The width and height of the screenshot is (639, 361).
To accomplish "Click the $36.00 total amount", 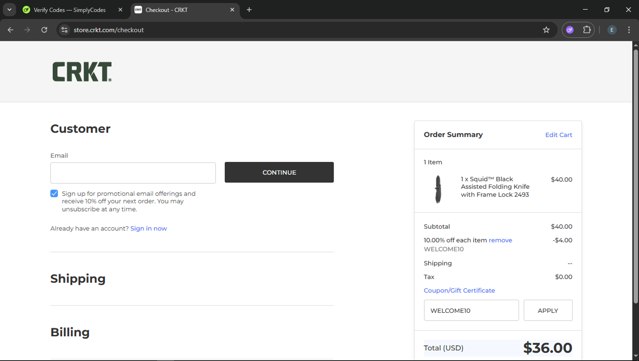I will [x=548, y=348].
